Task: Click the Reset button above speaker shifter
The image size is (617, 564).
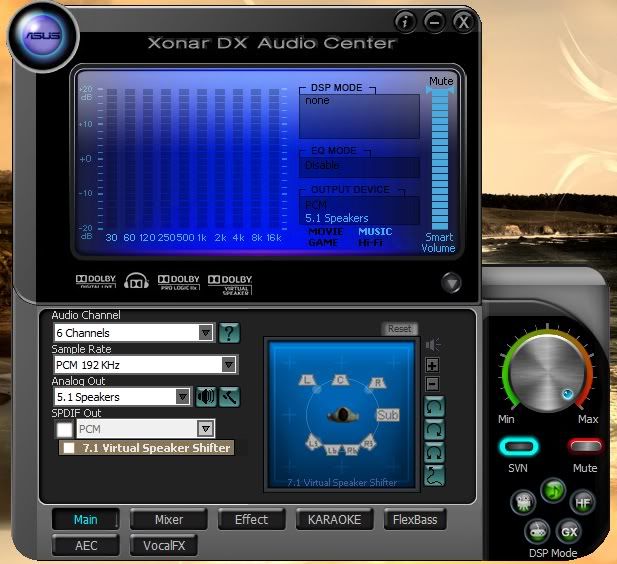Action: (x=399, y=329)
